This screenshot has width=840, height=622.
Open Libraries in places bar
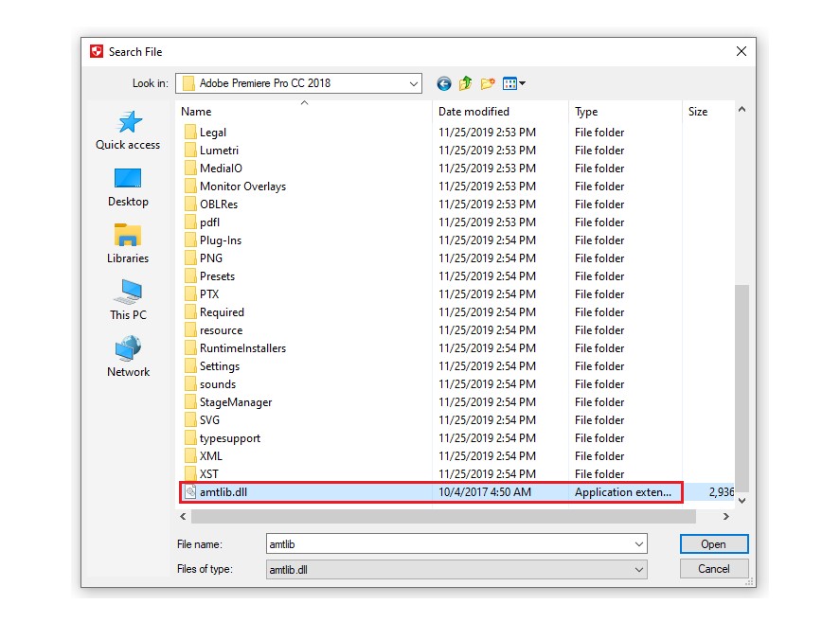128,244
